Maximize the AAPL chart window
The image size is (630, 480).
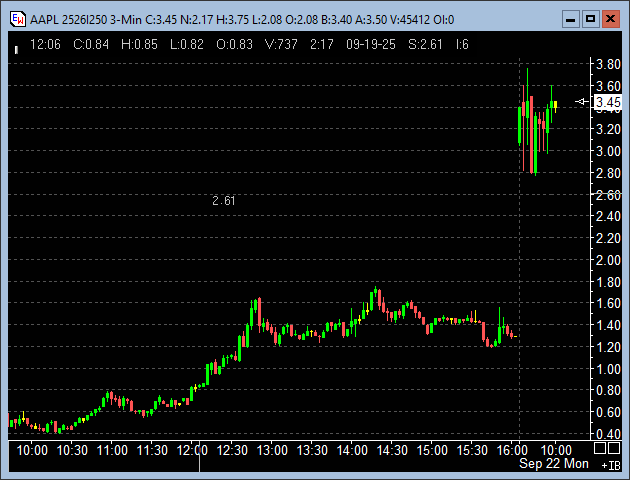click(590, 18)
